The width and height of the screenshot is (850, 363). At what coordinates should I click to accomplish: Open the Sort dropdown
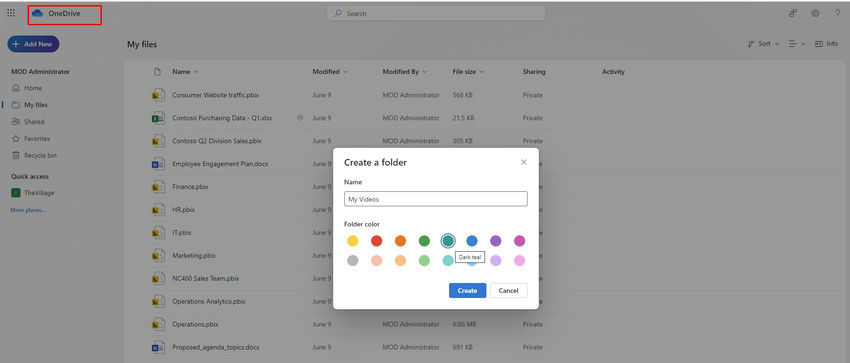coord(763,44)
